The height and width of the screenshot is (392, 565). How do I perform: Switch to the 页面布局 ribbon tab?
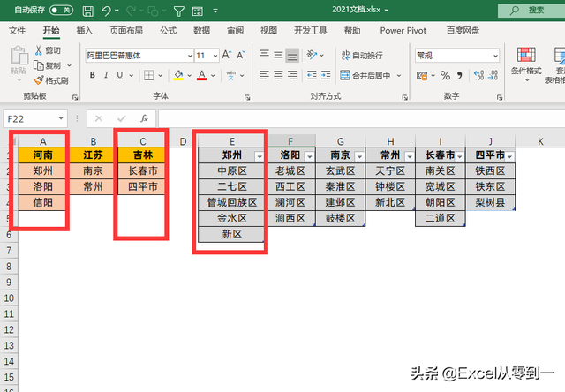click(x=126, y=31)
